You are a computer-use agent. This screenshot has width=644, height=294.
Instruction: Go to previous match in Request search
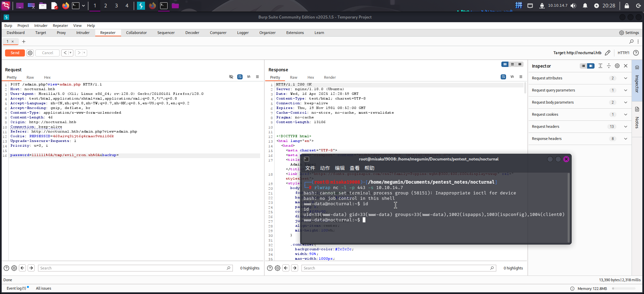tap(23, 268)
